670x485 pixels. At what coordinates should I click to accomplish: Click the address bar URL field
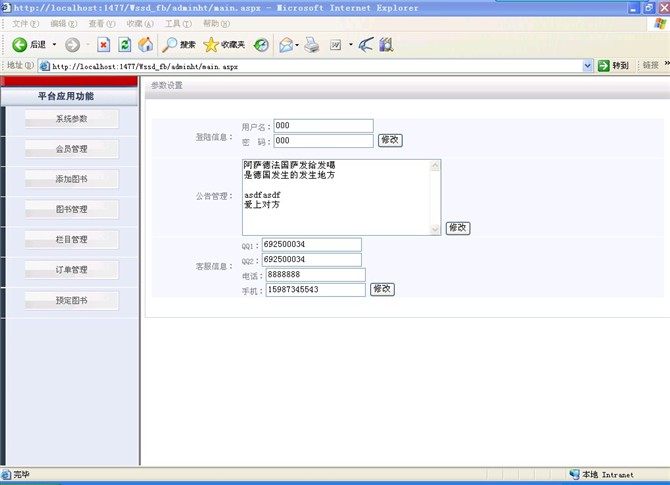point(316,66)
